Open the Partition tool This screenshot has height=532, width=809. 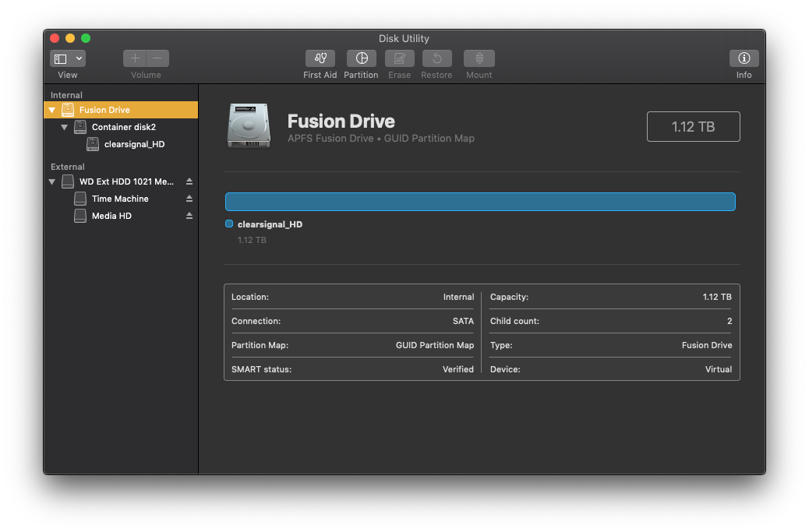click(x=361, y=59)
